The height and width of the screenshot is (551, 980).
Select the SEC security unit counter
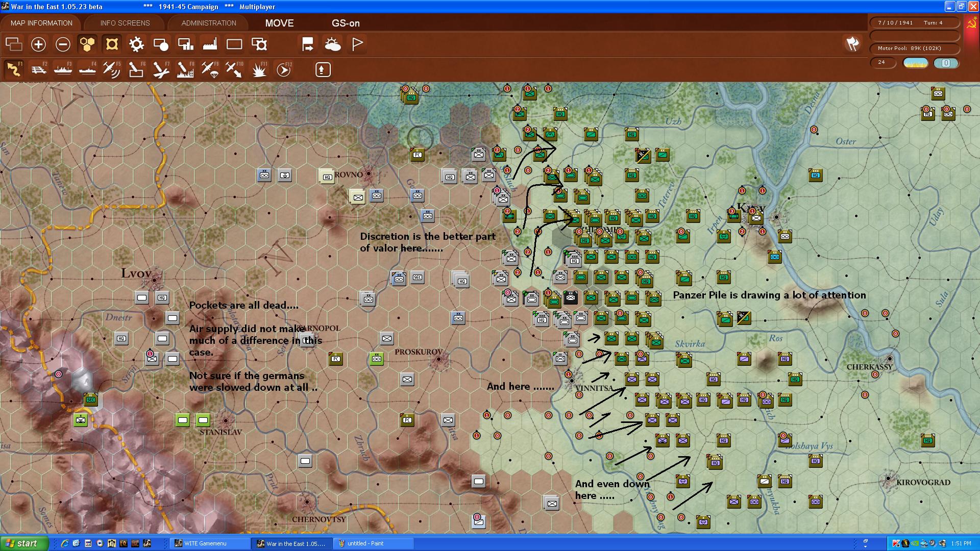click(x=418, y=277)
